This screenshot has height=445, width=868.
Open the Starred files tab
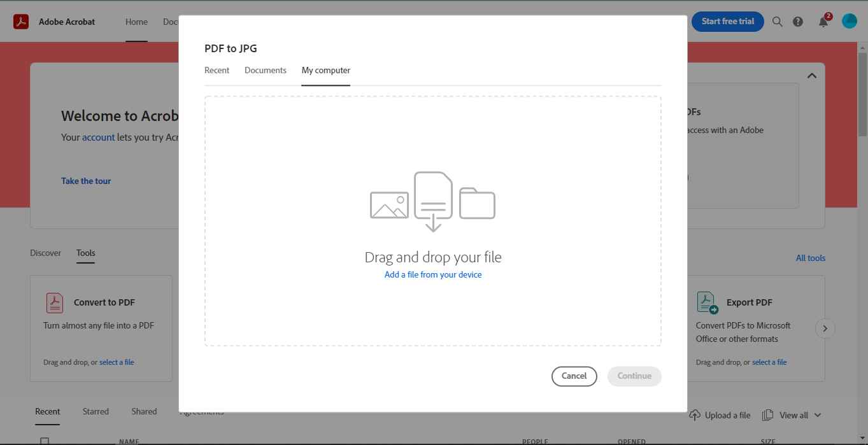[96, 411]
